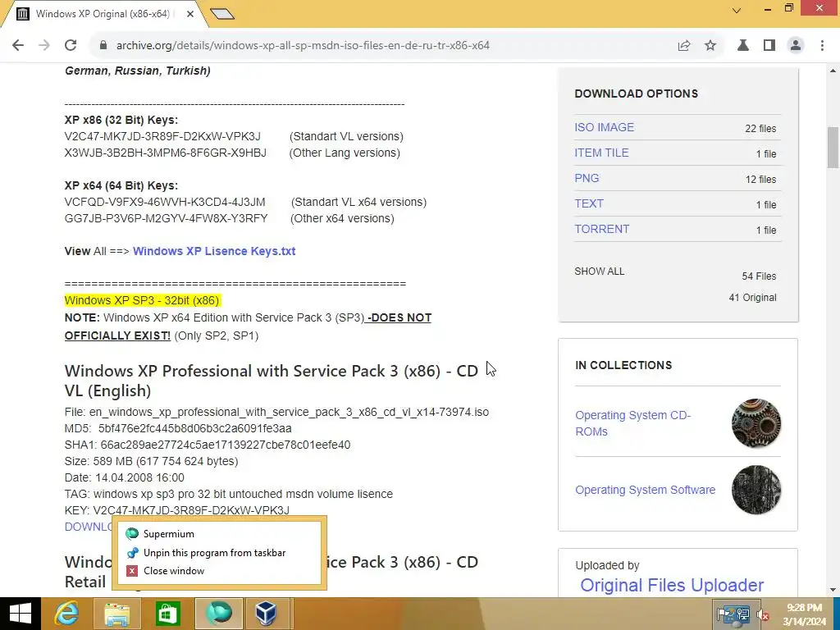
Task: Toggle the side panel icon
Action: pos(769,46)
